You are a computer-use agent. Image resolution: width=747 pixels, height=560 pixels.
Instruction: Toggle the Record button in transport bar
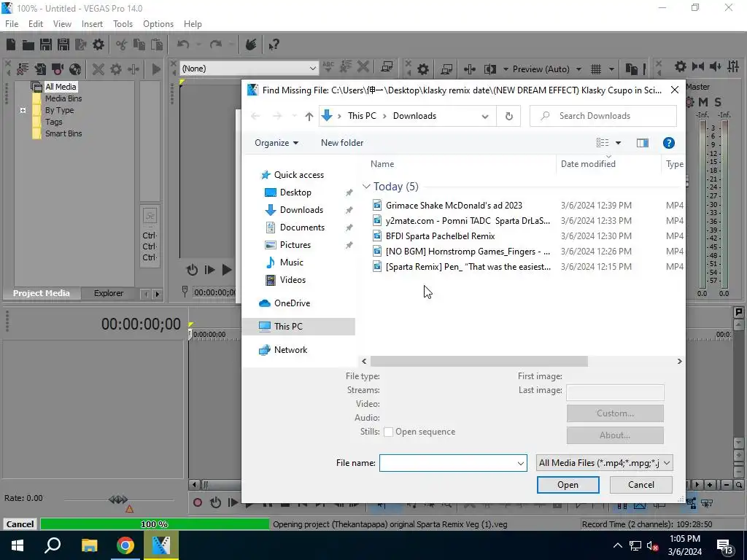click(x=197, y=502)
